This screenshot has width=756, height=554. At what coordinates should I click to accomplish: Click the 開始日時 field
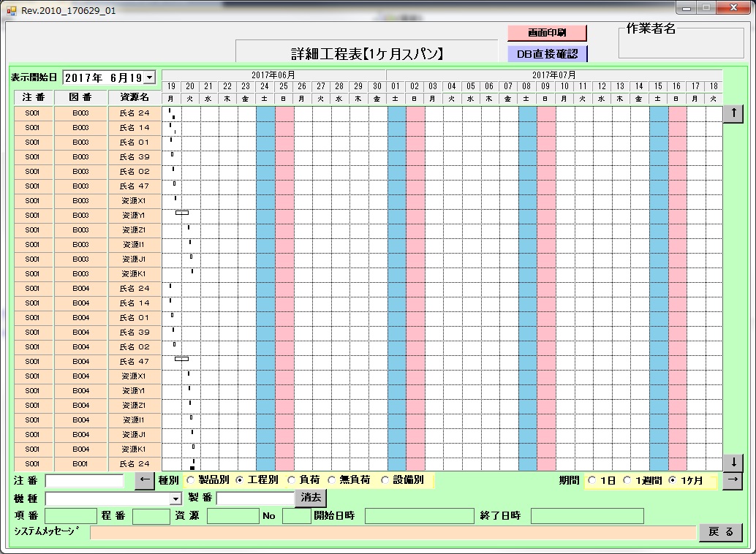(420, 516)
